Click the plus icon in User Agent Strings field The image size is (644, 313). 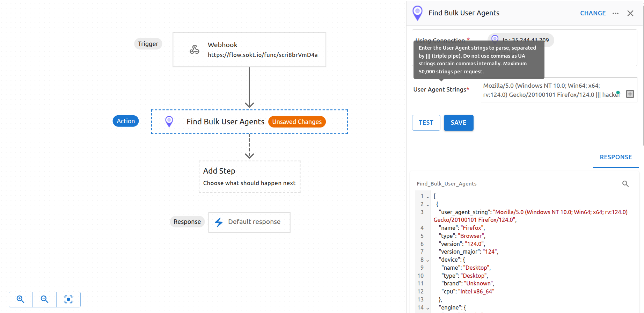click(630, 94)
